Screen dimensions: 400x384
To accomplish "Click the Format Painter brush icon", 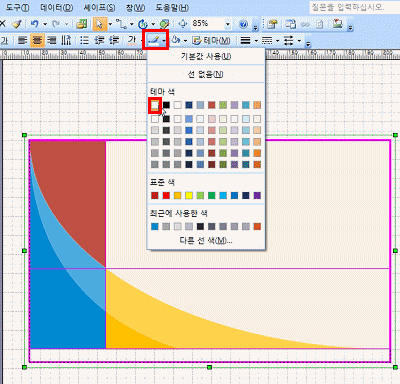I will click(17, 24).
